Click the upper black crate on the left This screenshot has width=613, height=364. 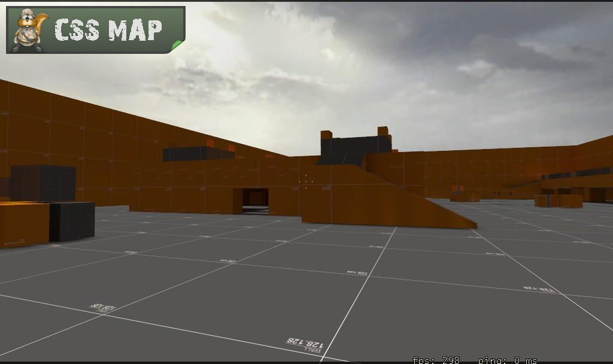point(43,183)
